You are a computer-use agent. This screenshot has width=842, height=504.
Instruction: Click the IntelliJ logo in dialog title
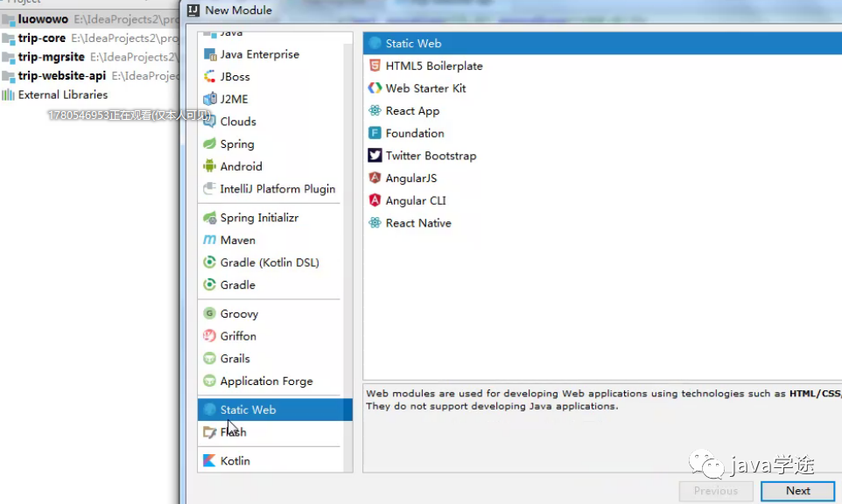point(193,10)
